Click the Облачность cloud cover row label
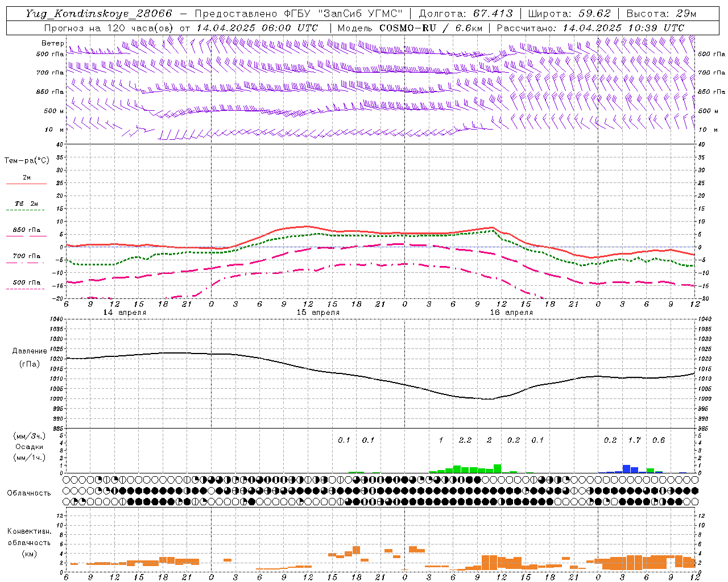Screen dimensions: 728x582 (29, 493)
